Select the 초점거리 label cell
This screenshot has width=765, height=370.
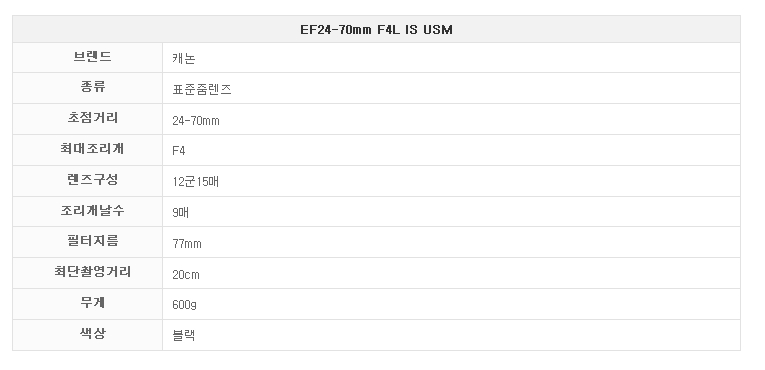pos(87,119)
